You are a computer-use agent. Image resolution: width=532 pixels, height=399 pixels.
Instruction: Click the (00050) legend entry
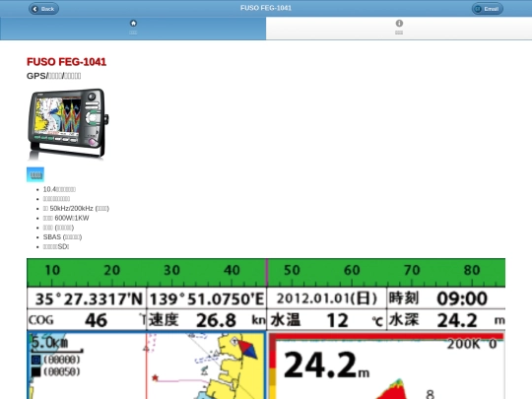point(56,371)
